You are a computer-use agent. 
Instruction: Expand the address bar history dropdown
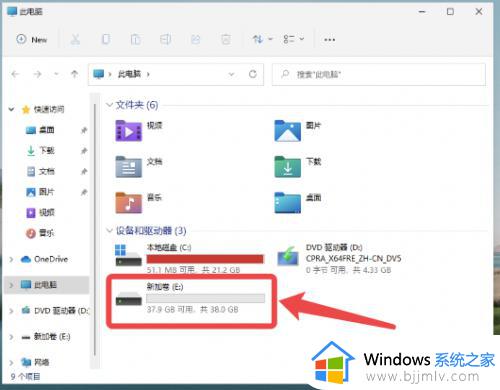coord(231,74)
